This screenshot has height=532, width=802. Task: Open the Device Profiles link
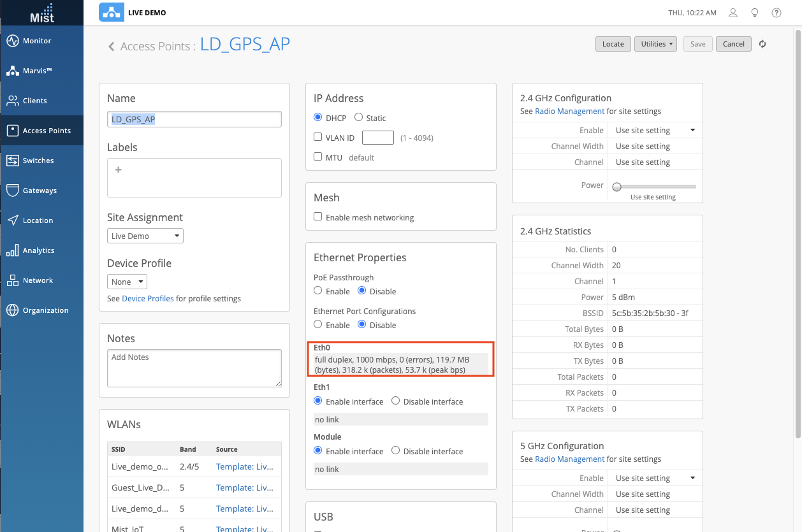pos(148,298)
